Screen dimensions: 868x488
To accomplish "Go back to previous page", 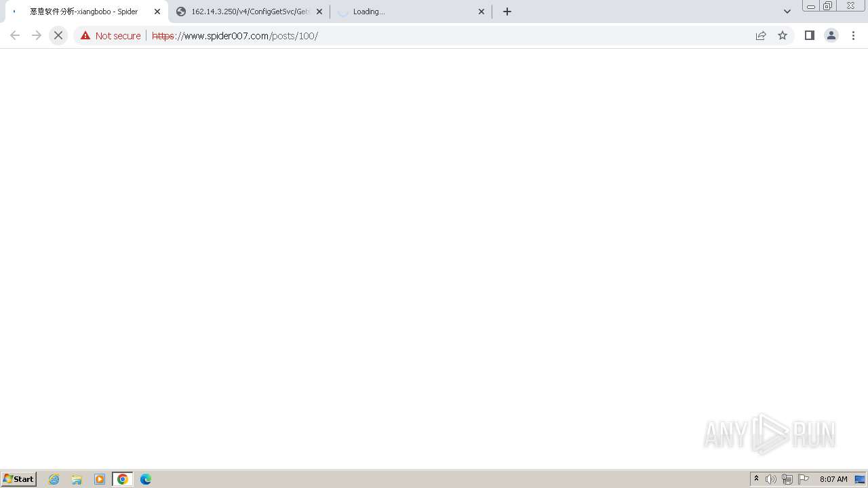I will 15,35.
